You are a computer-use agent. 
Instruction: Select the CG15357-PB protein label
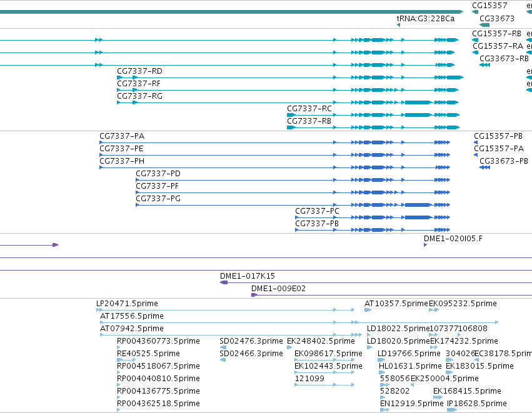(x=498, y=136)
